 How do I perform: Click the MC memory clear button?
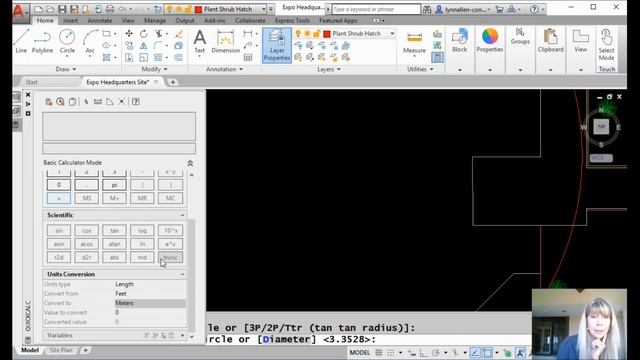pyautogui.click(x=170, y=198)
